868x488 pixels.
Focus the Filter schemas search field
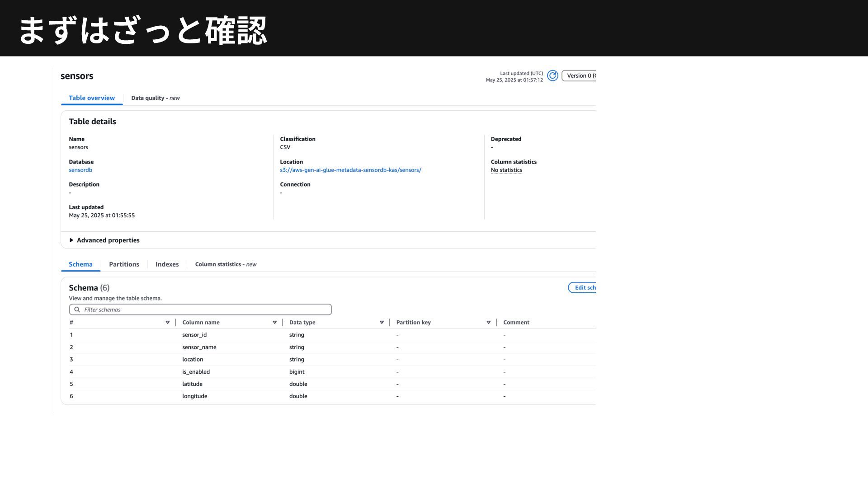click(203, 310)
